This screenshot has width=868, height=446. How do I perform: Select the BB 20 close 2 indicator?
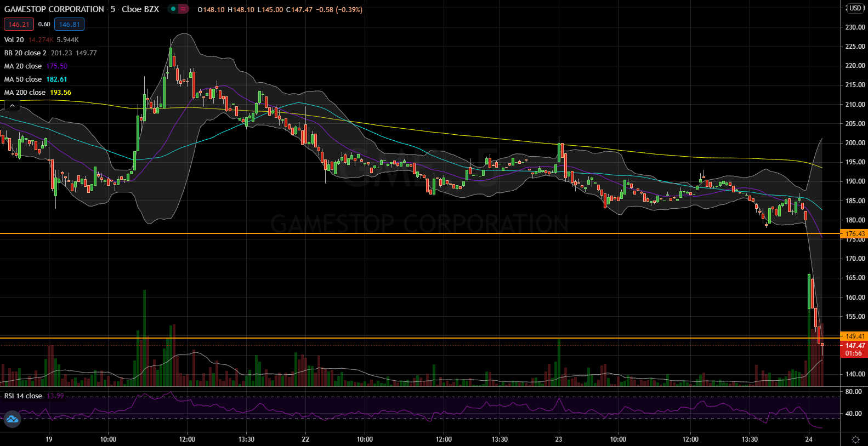point(25,53)
